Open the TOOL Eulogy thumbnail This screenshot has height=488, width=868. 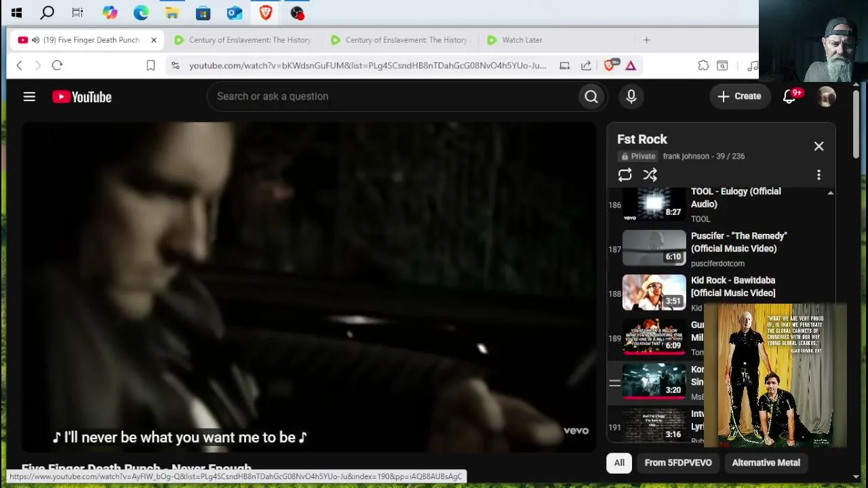[654, 204]
